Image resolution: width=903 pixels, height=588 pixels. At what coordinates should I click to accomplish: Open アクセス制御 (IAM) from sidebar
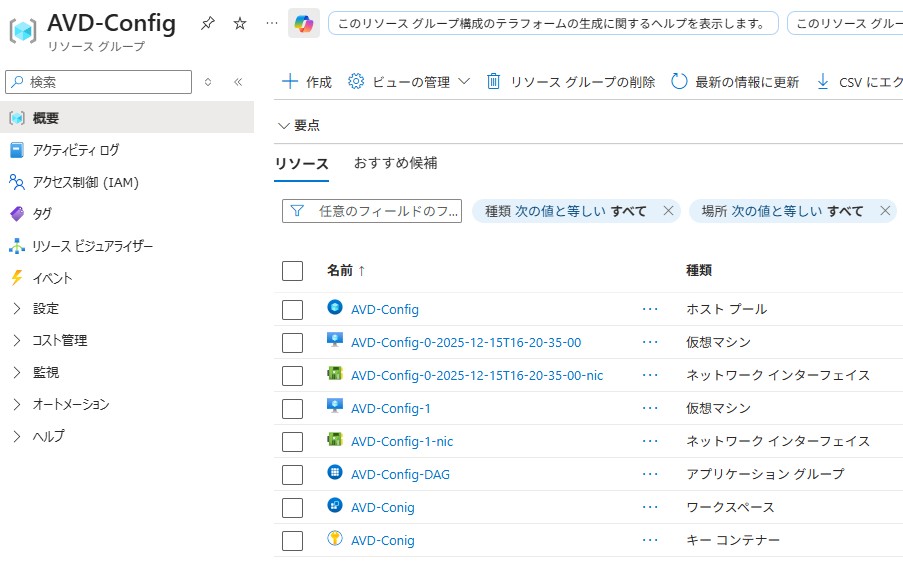(85, 182)
